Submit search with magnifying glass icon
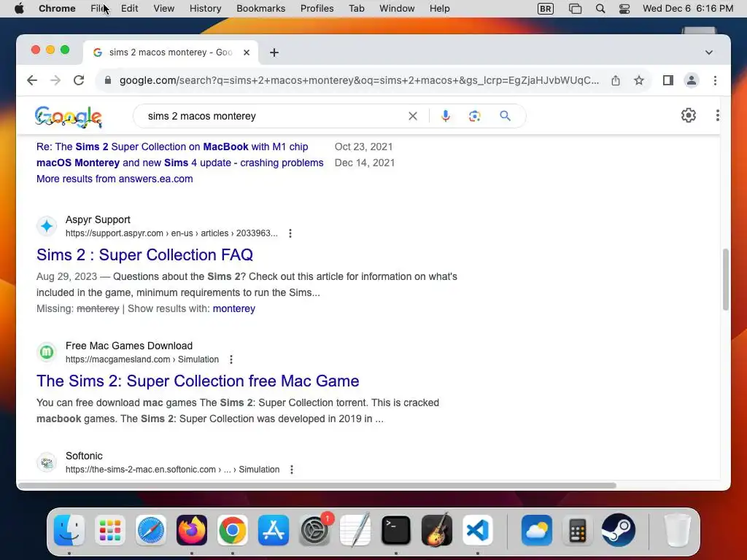This screenshot has height=560, width=747. 505,116
